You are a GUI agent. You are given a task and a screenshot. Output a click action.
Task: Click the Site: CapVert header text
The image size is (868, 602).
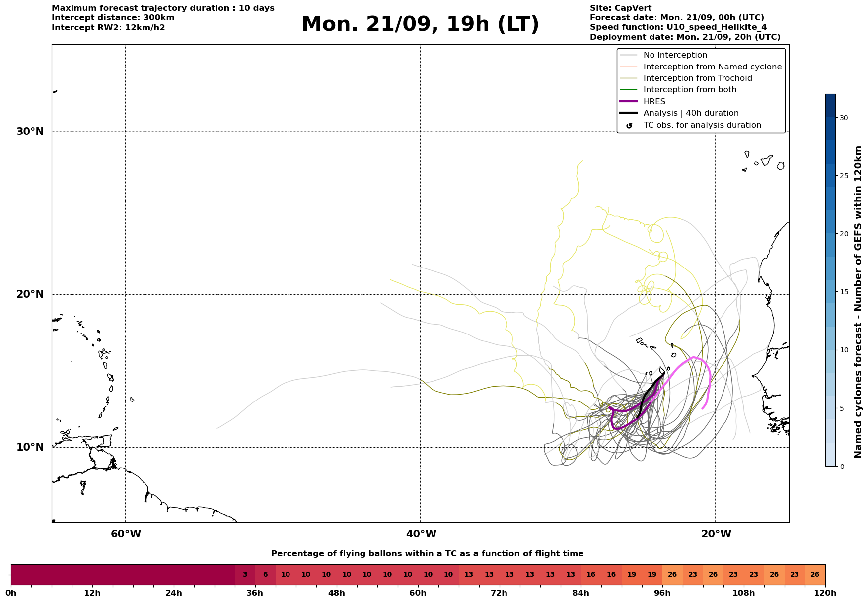[x=621, y=8]
